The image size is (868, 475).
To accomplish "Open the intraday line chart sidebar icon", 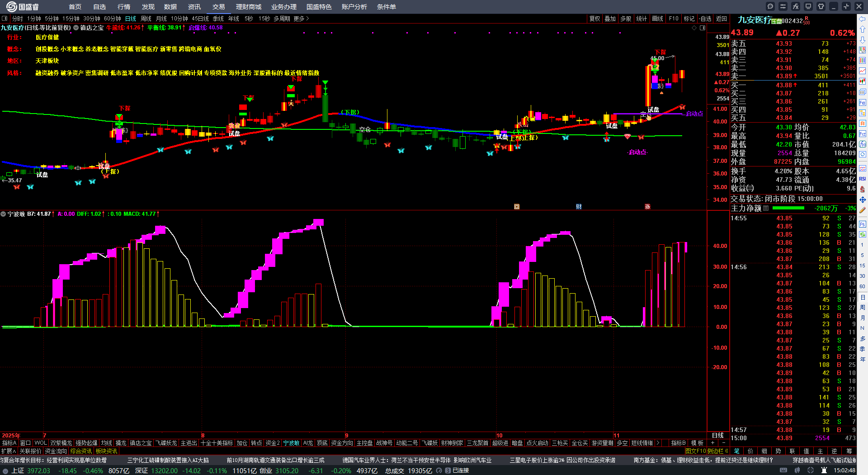I will pyautogui.click(x=863, y=71).
